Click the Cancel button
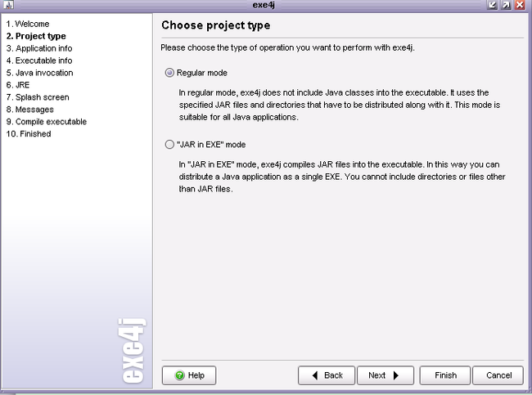Screen dimensions: 532x395 (x=498, y=375)
